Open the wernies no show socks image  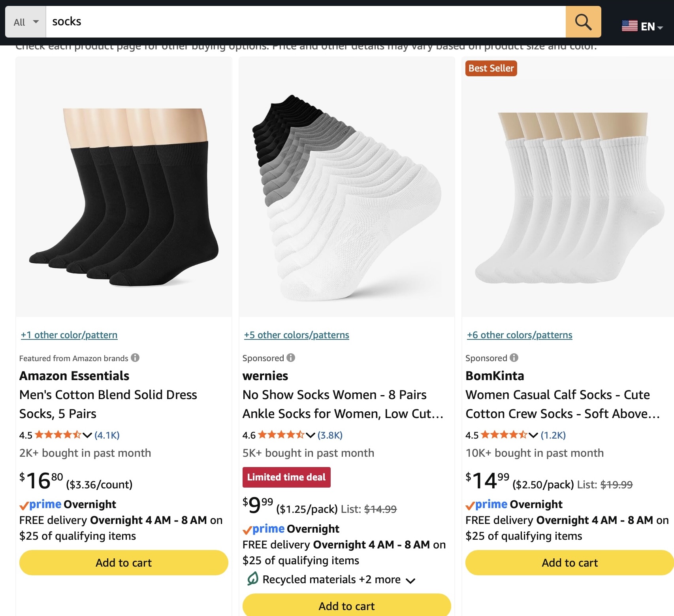pos(346,196)
